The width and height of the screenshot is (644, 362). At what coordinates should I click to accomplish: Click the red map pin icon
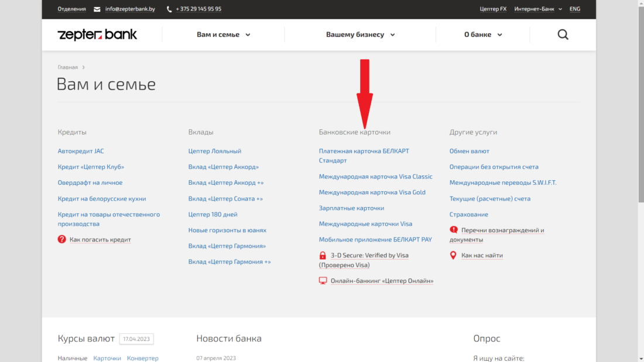tap(453, 256)
